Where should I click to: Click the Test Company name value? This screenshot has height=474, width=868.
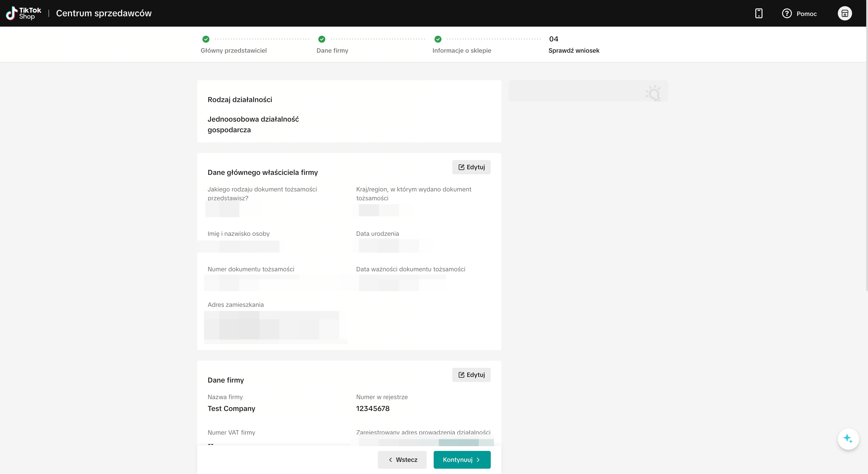pyautogui.click(x=231, y=408)
